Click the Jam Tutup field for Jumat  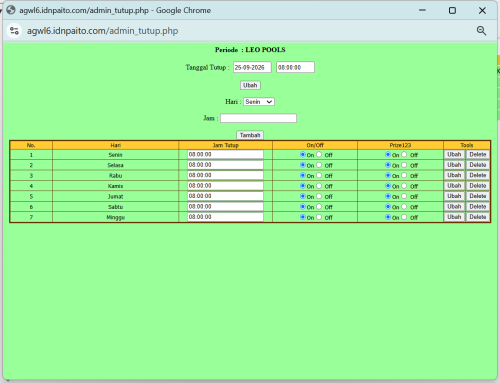225,196
